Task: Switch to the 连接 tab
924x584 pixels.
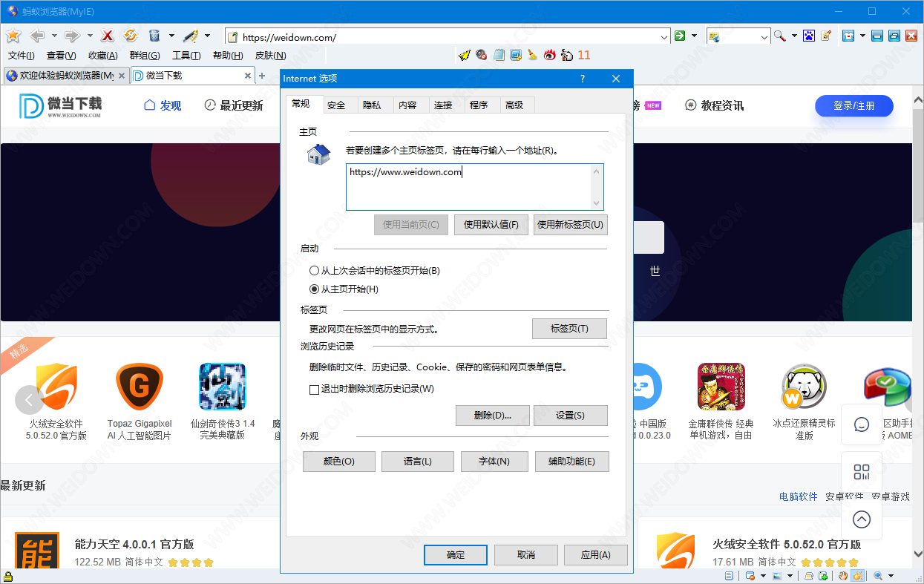Action: click(443, 105)
